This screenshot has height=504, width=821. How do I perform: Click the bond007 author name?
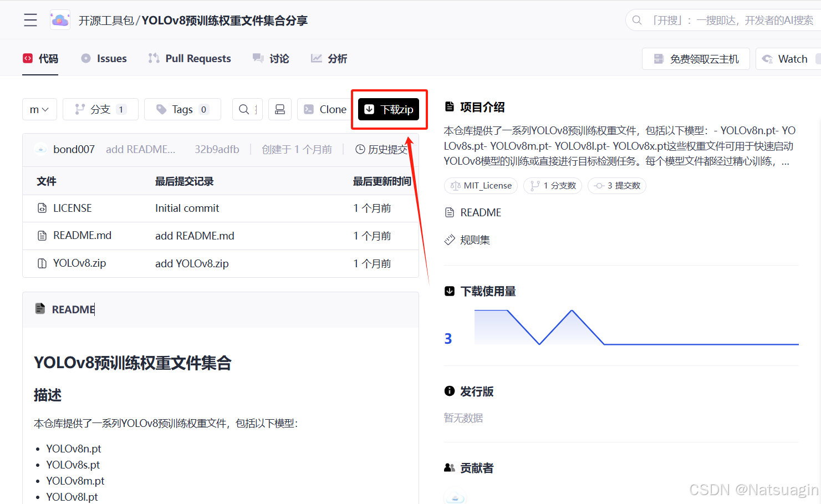click(x=74, y=149)
